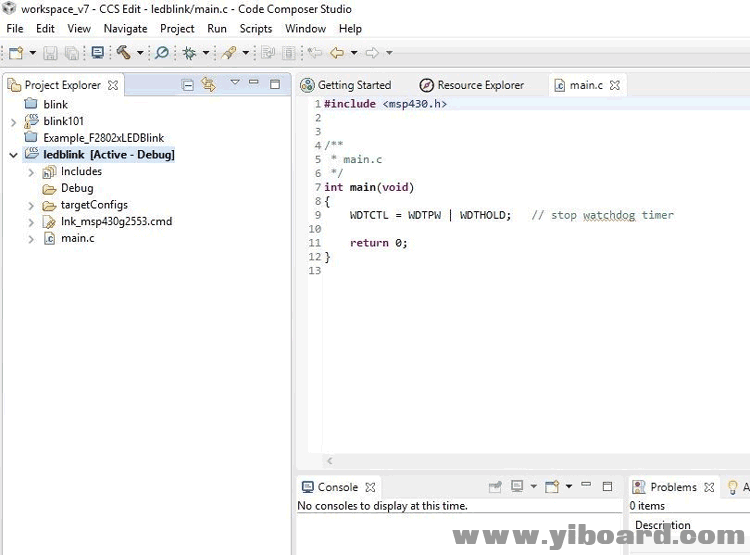
Task: Close the Project Explorer tab
Action: pos(113,85)
